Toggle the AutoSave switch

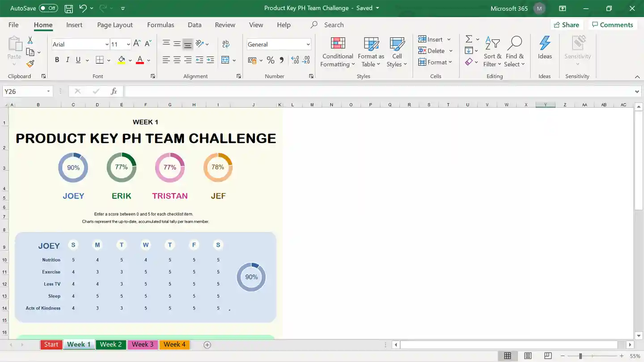[48, 8]
